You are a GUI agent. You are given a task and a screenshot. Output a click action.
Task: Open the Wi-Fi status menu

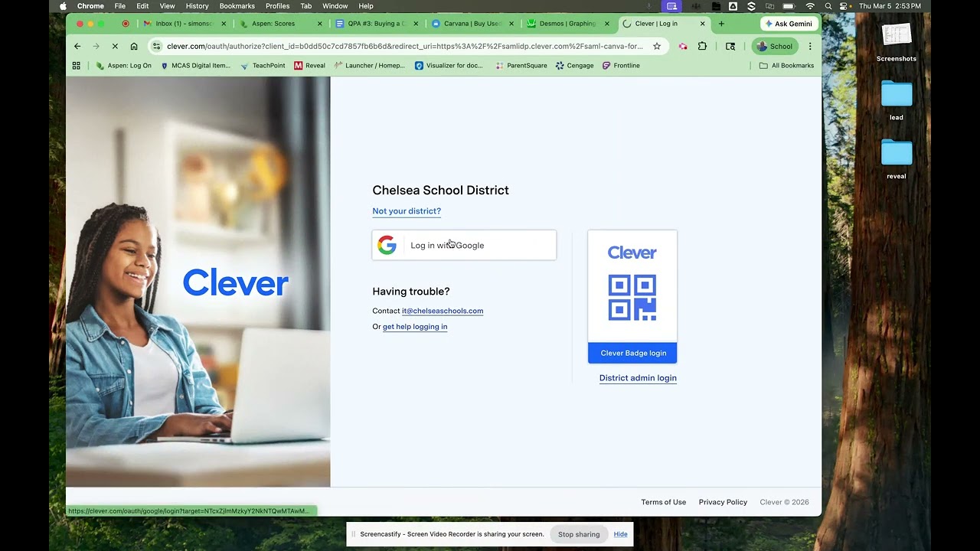[810, 6]
